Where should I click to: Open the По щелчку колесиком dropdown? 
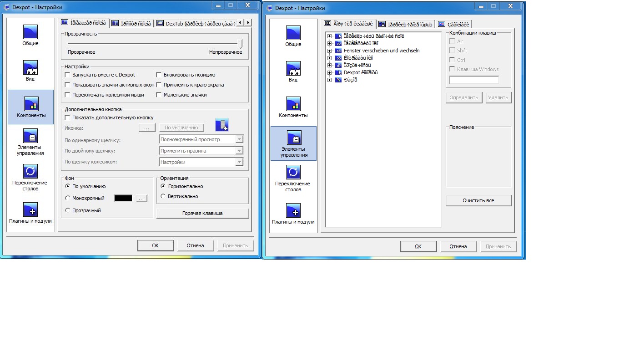(240, 162)
